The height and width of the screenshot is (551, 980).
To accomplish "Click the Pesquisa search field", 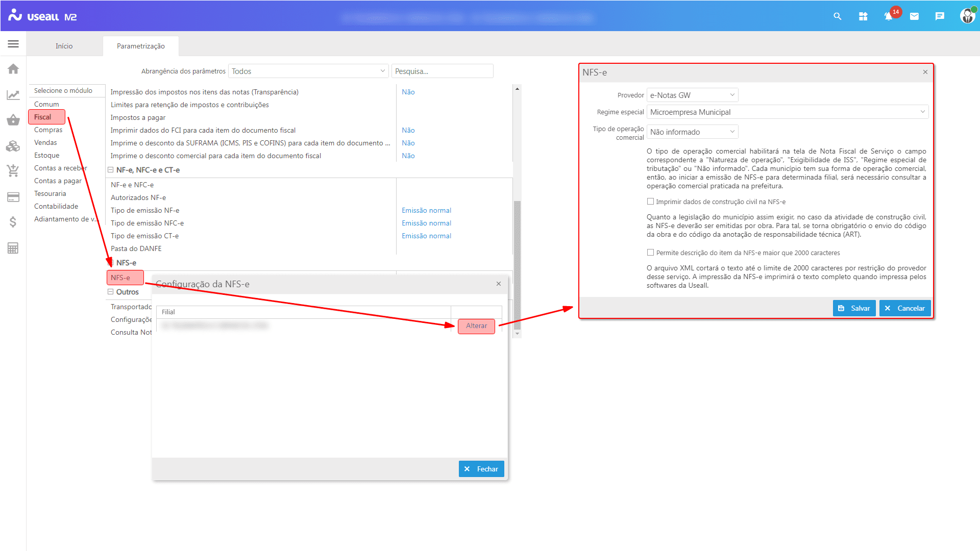I will tap(442, 71).
